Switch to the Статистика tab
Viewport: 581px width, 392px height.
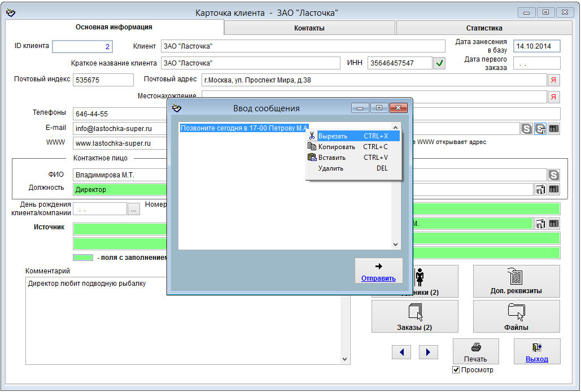[484, 28]
